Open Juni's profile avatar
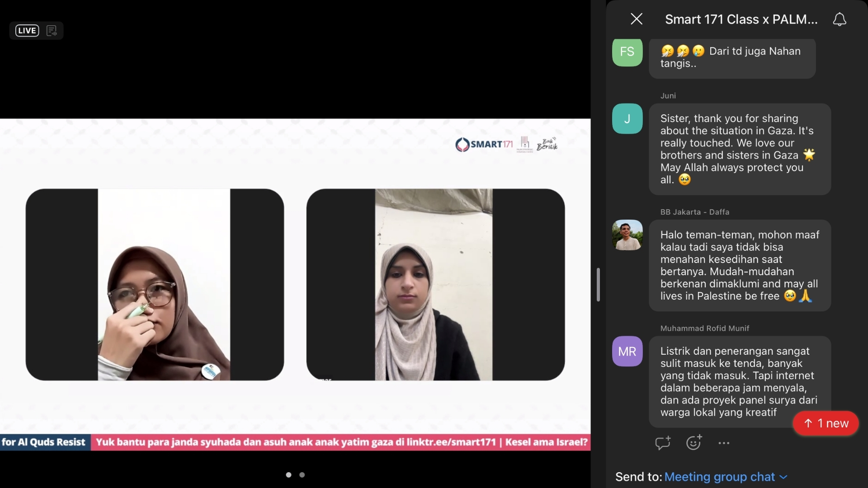 627,118
